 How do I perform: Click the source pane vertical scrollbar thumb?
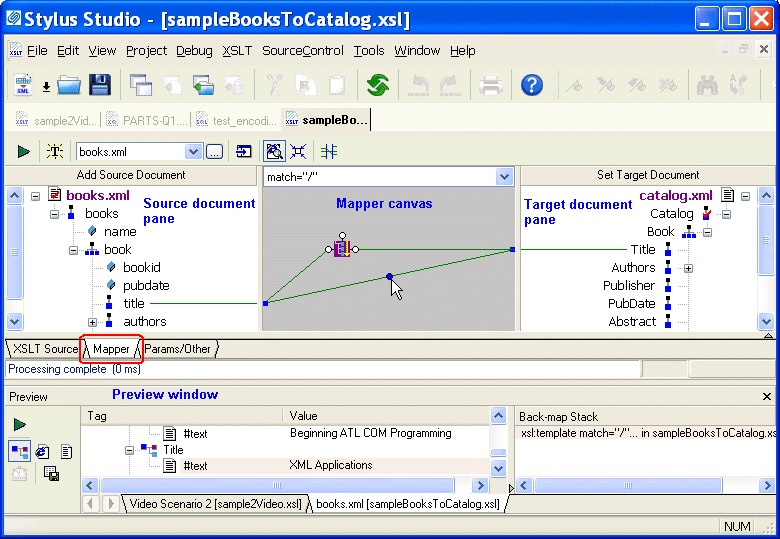click(14, 252)
